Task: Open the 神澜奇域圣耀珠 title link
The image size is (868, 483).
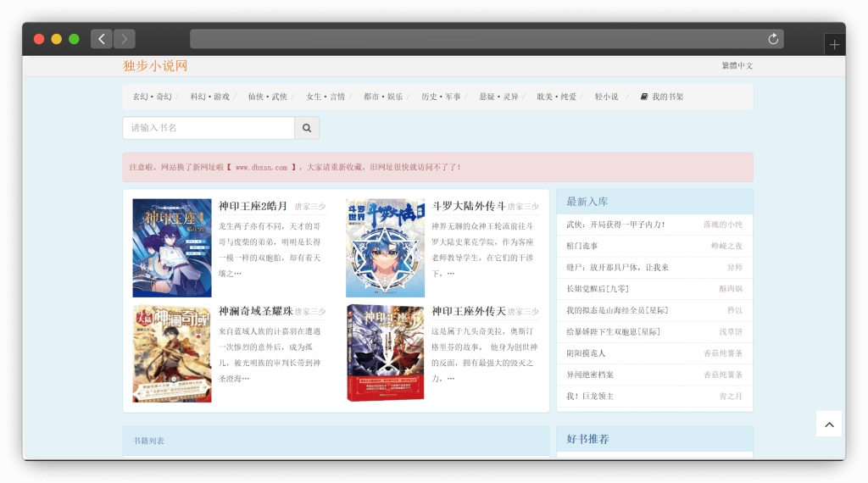Action: [256, 311]
